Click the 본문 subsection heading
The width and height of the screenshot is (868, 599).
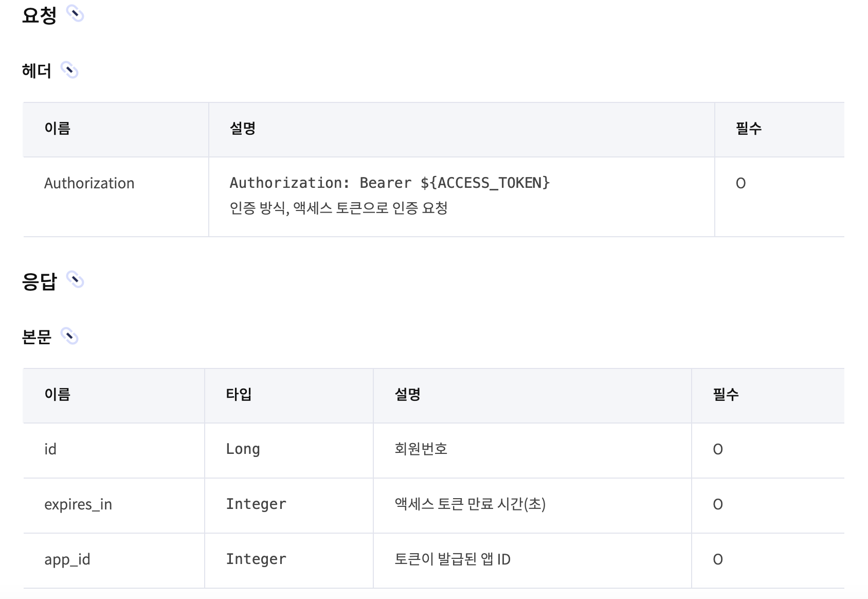tap(37, 337)
